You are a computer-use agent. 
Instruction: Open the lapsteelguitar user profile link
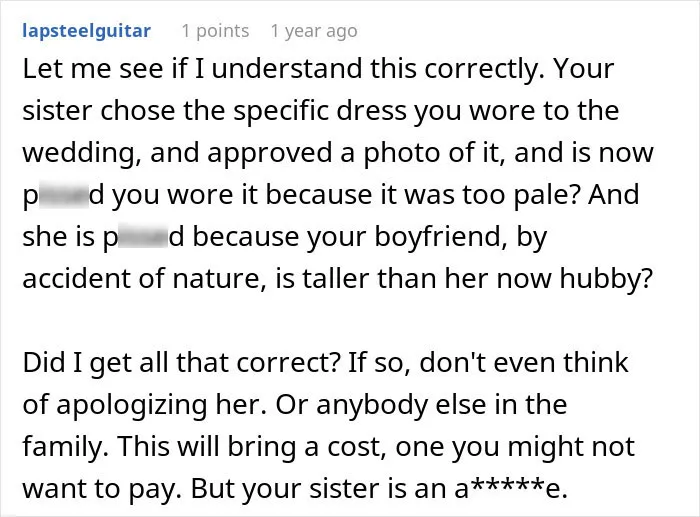click(87, 31)
